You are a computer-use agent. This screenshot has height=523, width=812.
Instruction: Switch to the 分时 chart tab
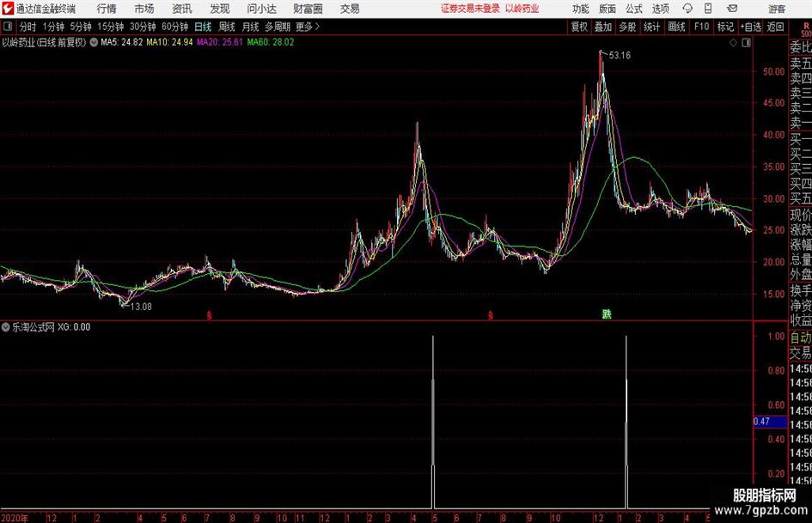(x=28, y=27)
